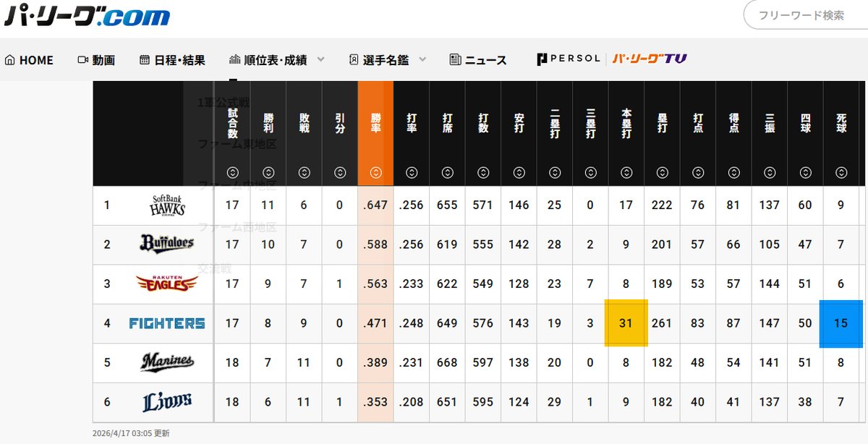
Task: Click the 敗戦 column sort icon
Action: tap(304, 173)
